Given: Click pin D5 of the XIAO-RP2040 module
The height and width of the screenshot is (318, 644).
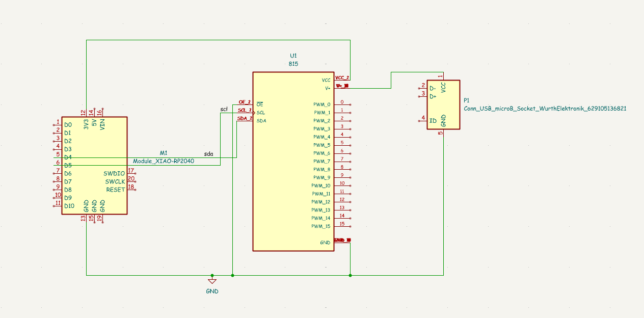Looking at the screenshot, I should click(x=68, y=164).
